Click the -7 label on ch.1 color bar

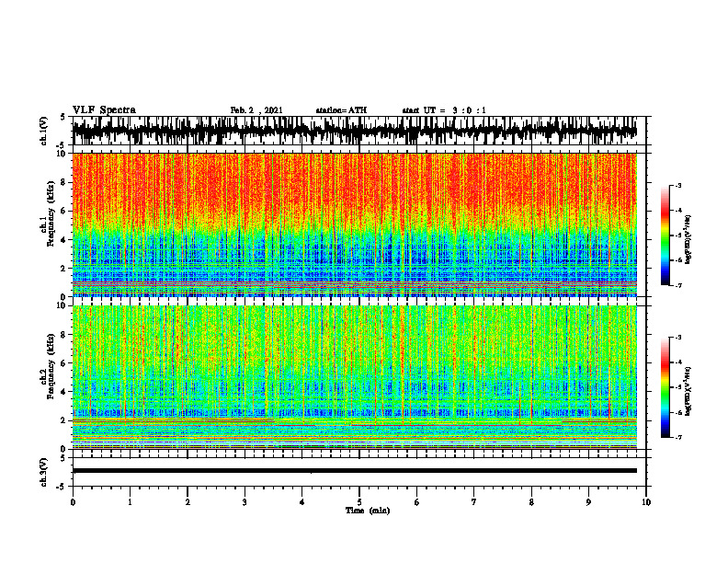click(x=677, y=285)
